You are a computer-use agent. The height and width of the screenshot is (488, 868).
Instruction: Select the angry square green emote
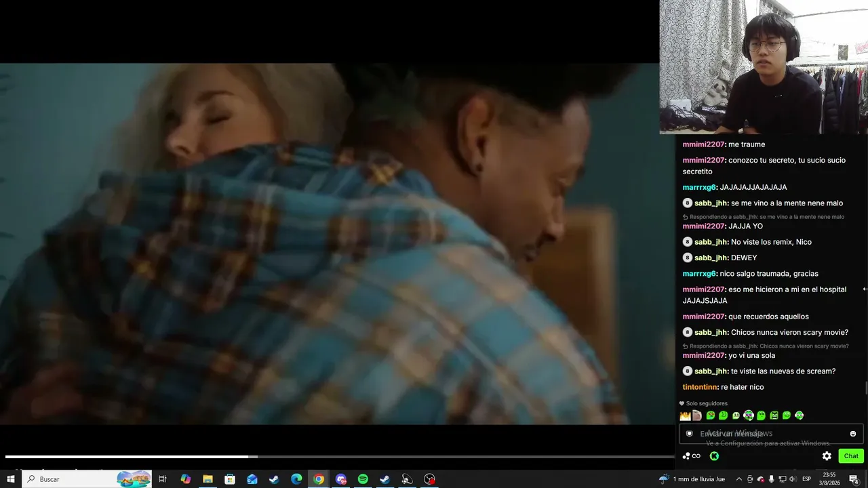(774, 415)
